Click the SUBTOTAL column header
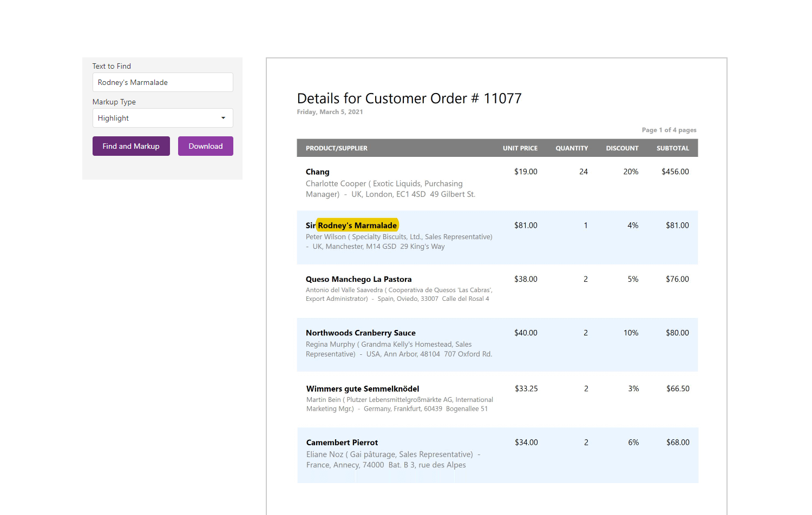This screenshot has width=812, height=515. click(672, 148)
